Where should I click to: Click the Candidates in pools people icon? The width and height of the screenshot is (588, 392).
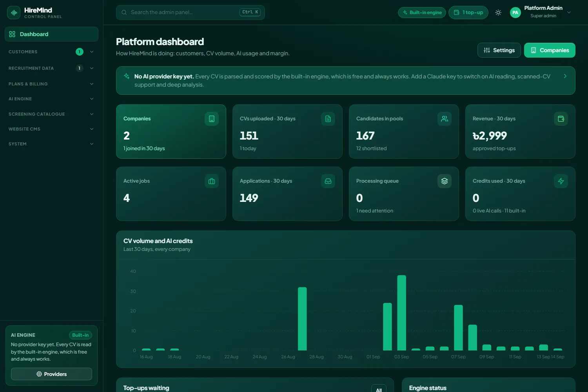445,119
